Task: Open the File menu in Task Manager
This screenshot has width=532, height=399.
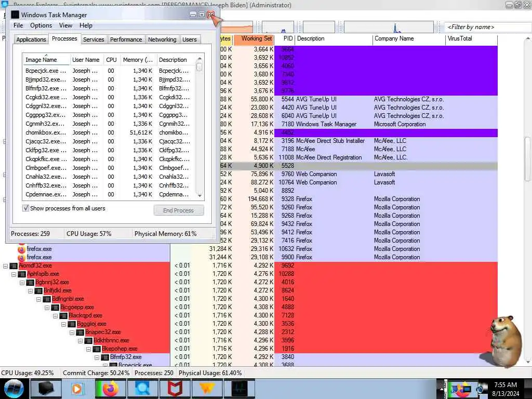Action: tap(18, 25)
